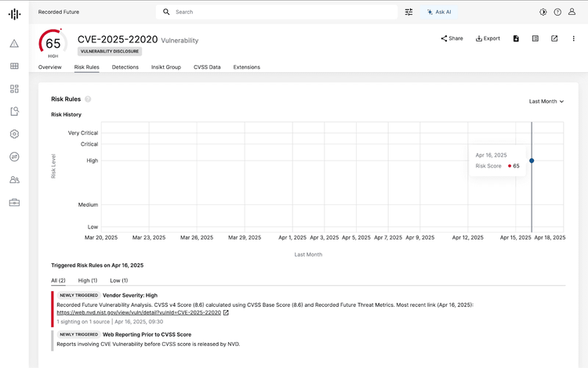Expand the Last Month time range dropdown
588x368 pixels.
[546, 101]
